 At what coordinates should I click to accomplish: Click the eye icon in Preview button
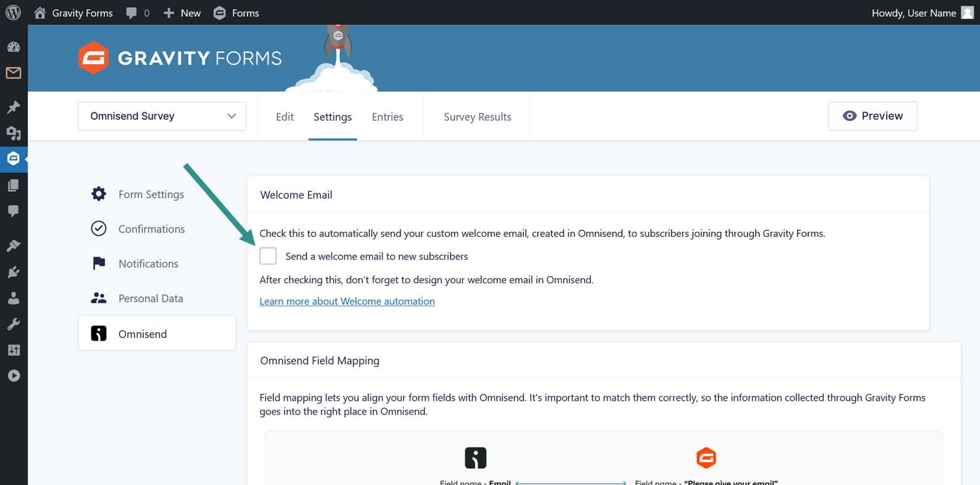(x=849, y=116)
